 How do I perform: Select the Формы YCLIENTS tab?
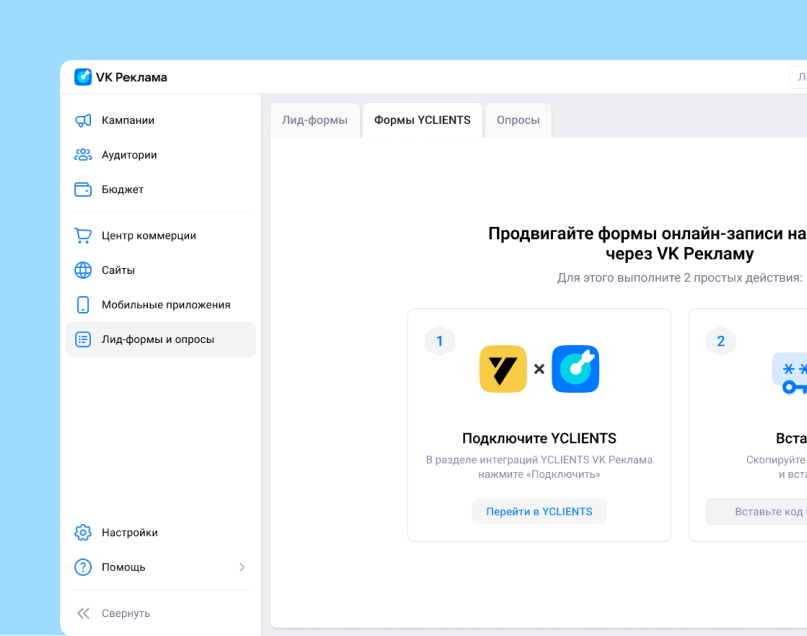[x=422, y=120]
